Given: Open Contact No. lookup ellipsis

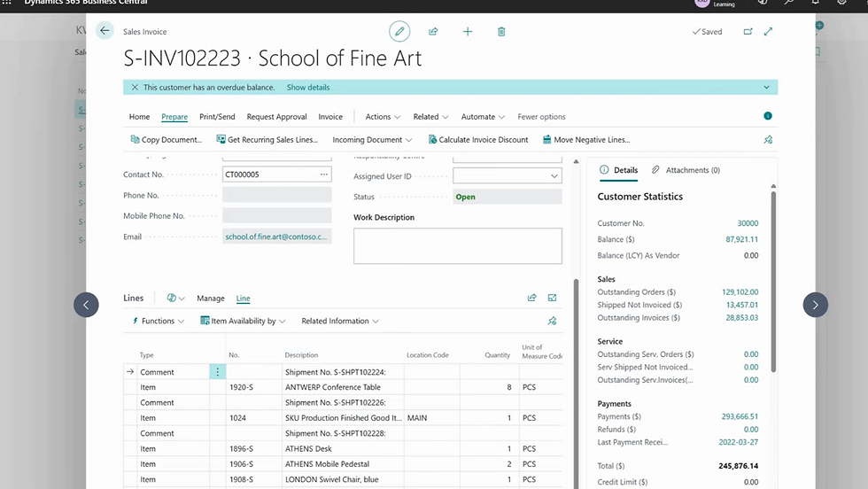Looking at the screenshot, I should point(324,175).
